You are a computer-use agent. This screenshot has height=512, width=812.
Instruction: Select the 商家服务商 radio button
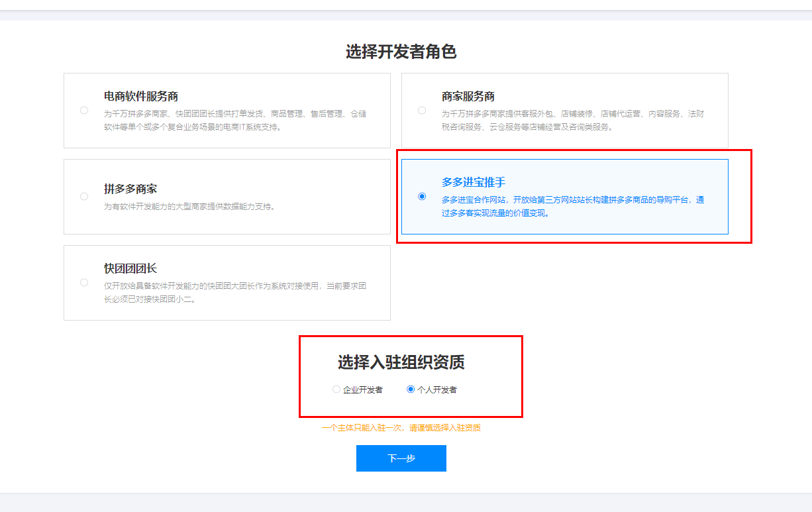point(422,110)
